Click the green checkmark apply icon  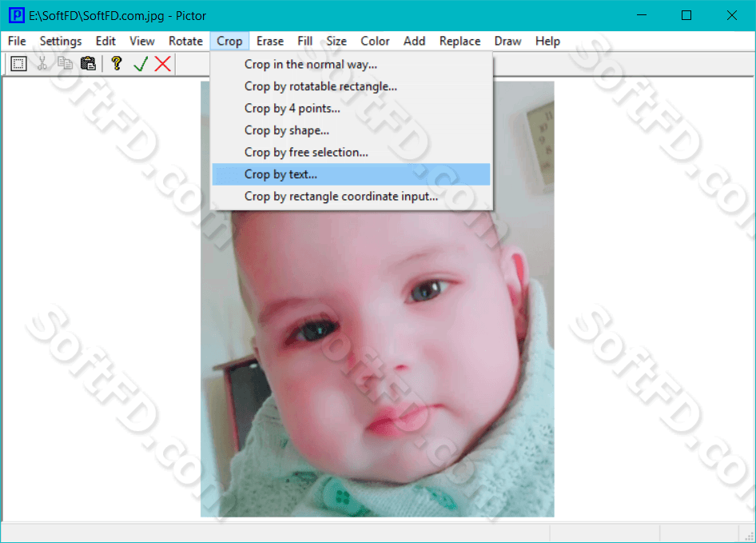[x=141, y=64]
